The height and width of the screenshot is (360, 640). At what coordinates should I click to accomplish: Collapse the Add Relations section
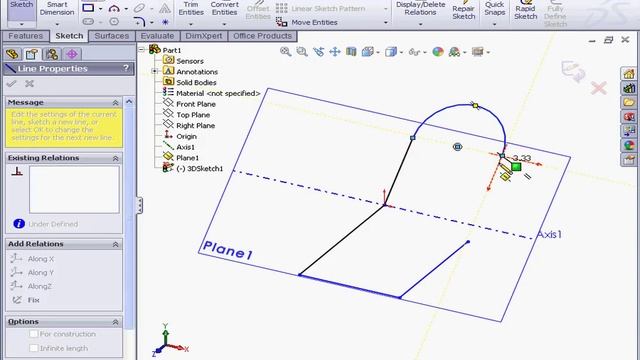coord(115,244)
